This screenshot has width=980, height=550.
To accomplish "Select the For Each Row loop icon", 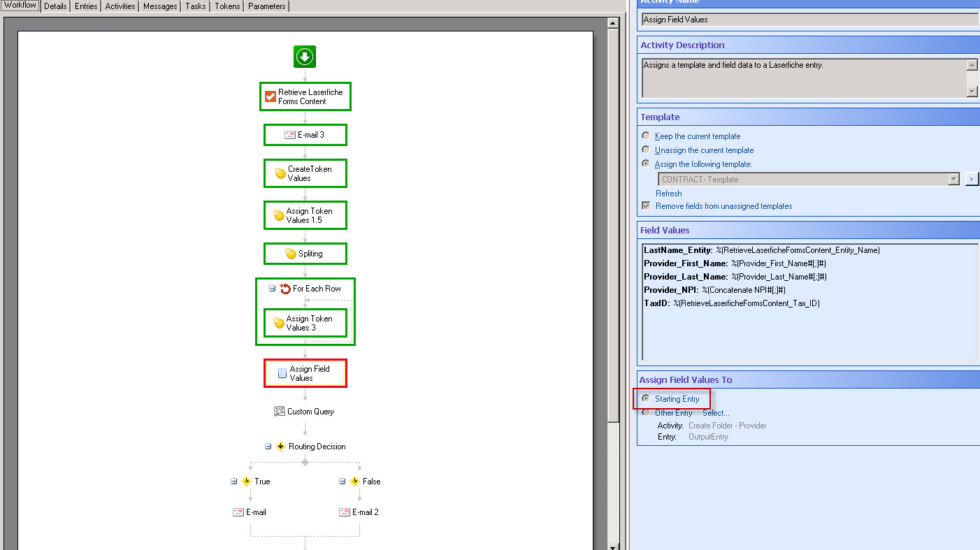I will pyautogui.click(x=285, y=289).
